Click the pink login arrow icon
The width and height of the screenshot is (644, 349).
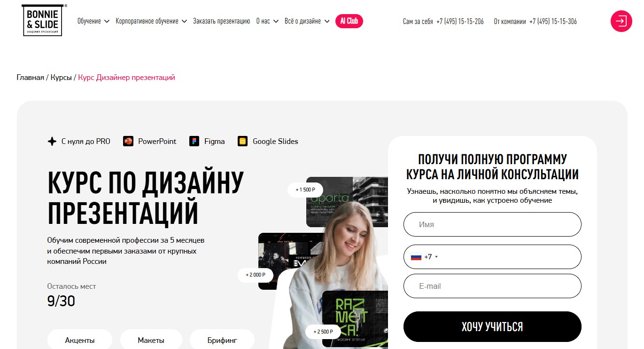coord(621,21)
